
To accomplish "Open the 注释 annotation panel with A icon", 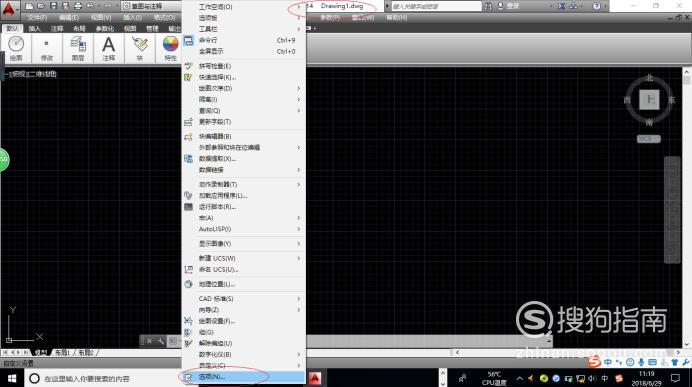I will (109, 48).
